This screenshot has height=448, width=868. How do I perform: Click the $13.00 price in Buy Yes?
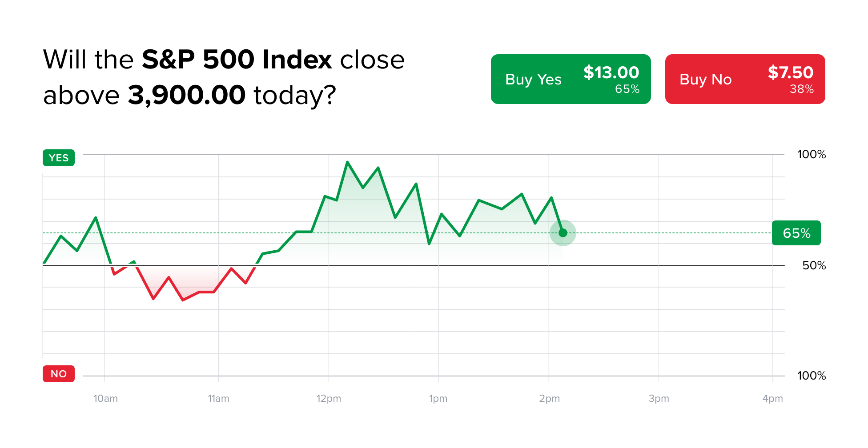coord(611,72)
